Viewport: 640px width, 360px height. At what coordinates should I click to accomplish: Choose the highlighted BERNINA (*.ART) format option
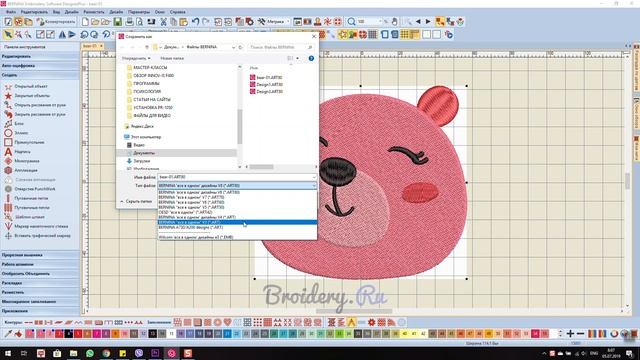[237, 222]
